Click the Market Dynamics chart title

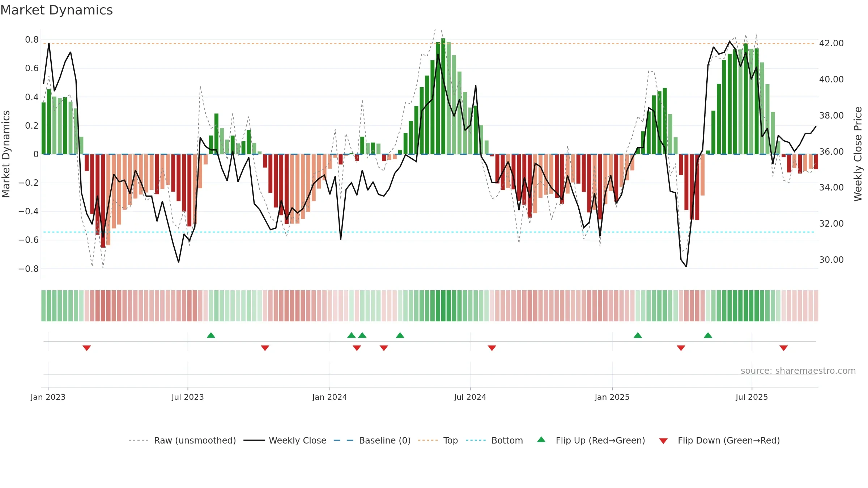click(56, 10)
